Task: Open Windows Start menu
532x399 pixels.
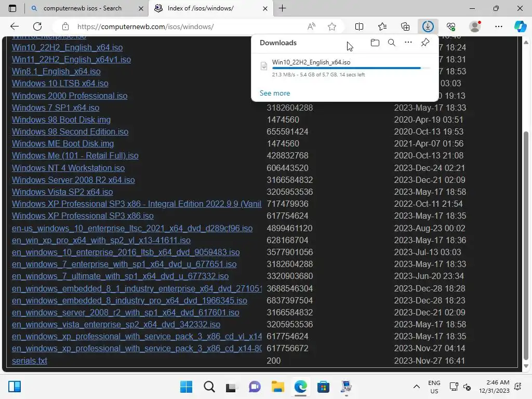Action: point(186,387)
